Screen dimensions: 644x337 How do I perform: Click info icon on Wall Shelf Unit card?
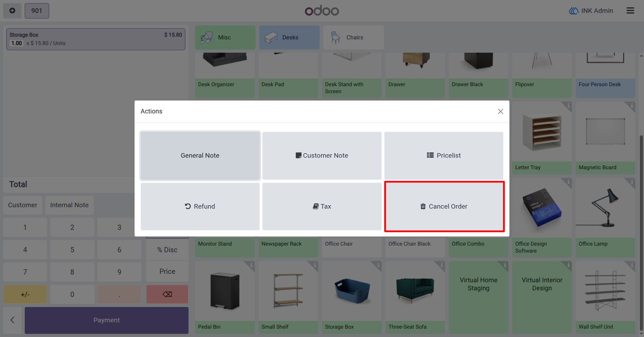[x=632, y=265]
